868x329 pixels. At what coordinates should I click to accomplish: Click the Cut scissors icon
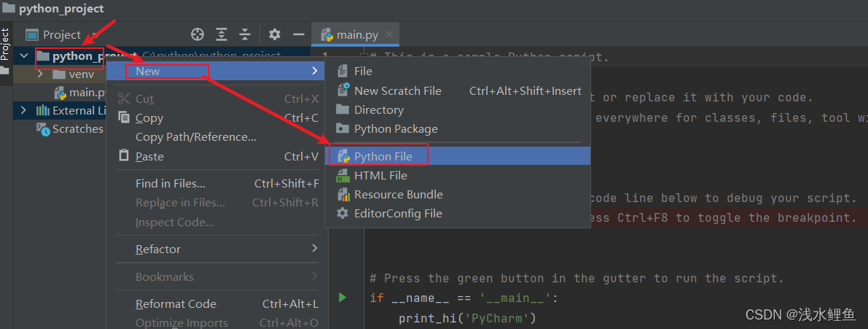(x=124, y=98)
